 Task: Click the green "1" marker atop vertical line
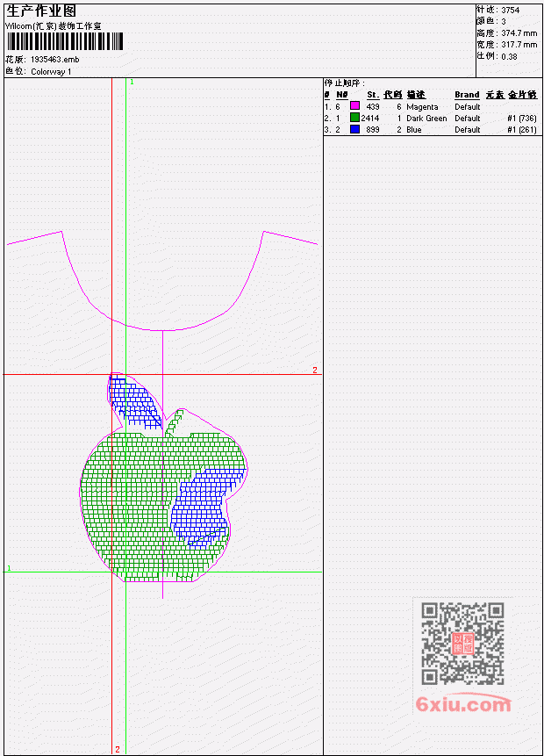tap(132, 82)
